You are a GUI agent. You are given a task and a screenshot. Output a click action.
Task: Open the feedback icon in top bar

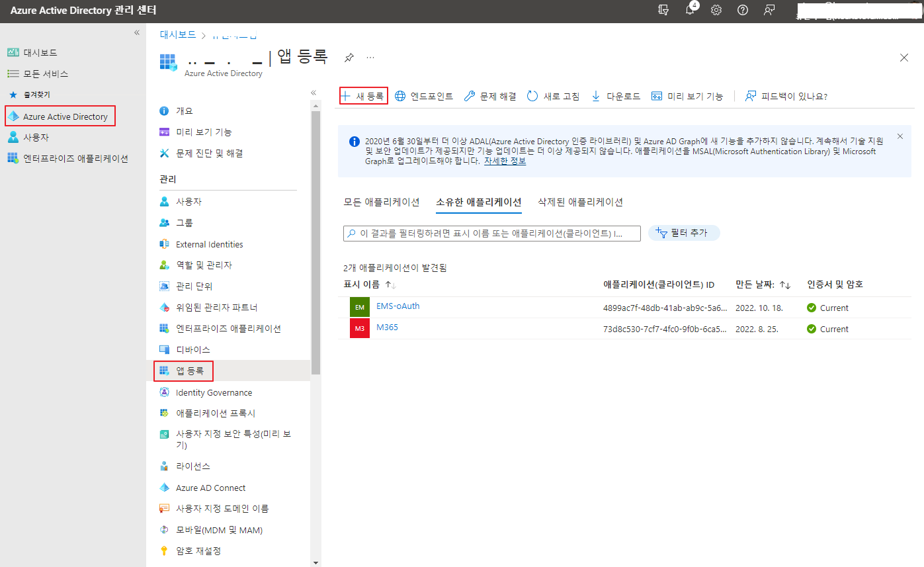point(769,10)
